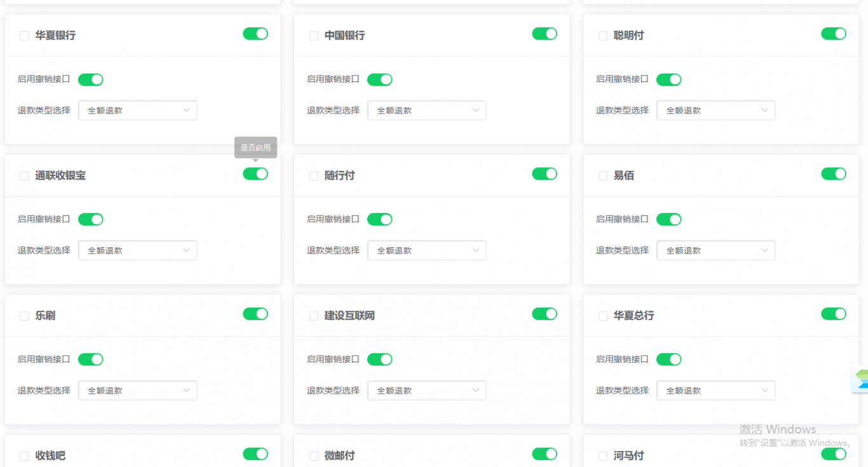The width and height of the screenshot is (868, 467).
Task: Open 聪明付 退款类型选择 dropdown
Action: [x=716, y=111]
